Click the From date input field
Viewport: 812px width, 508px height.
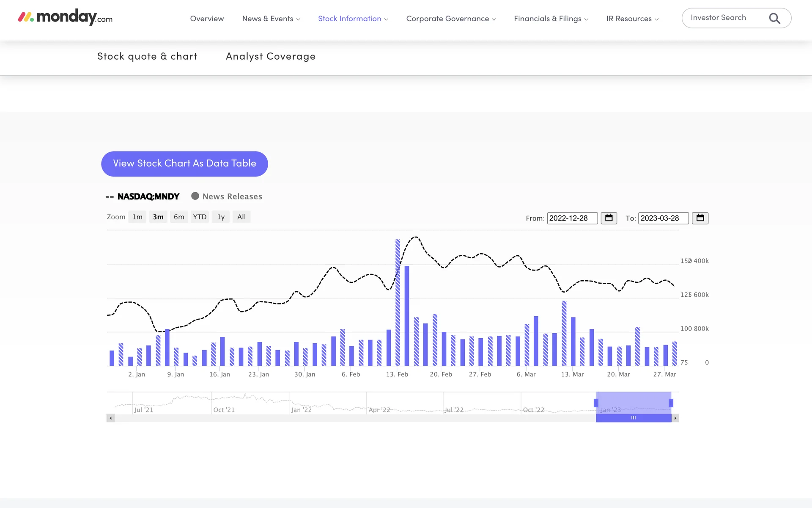click(572, 218)
